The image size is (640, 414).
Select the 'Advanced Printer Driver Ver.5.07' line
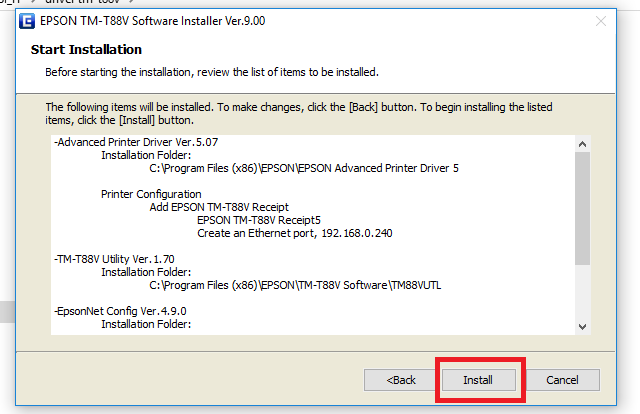136,142
